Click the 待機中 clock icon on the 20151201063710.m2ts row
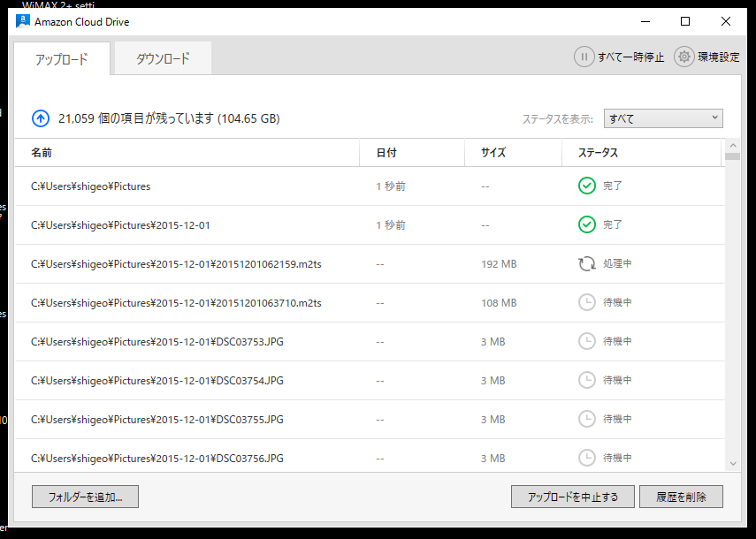Screen dimensions: 756x539 pyautogui.click(x=587, y=302)
